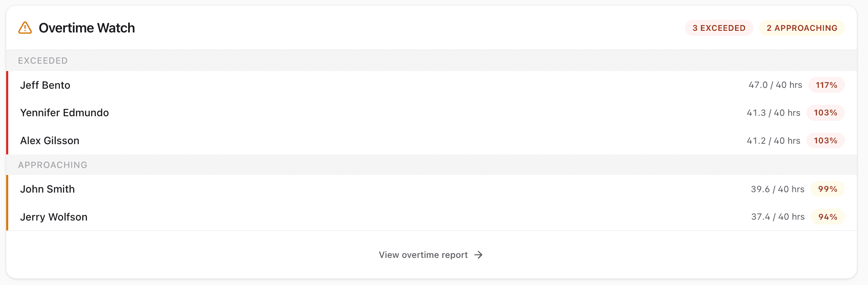The image size is (868, 285).
Task: Click John Smith's 39.6 / 40 hrs text
Action: 778,189
